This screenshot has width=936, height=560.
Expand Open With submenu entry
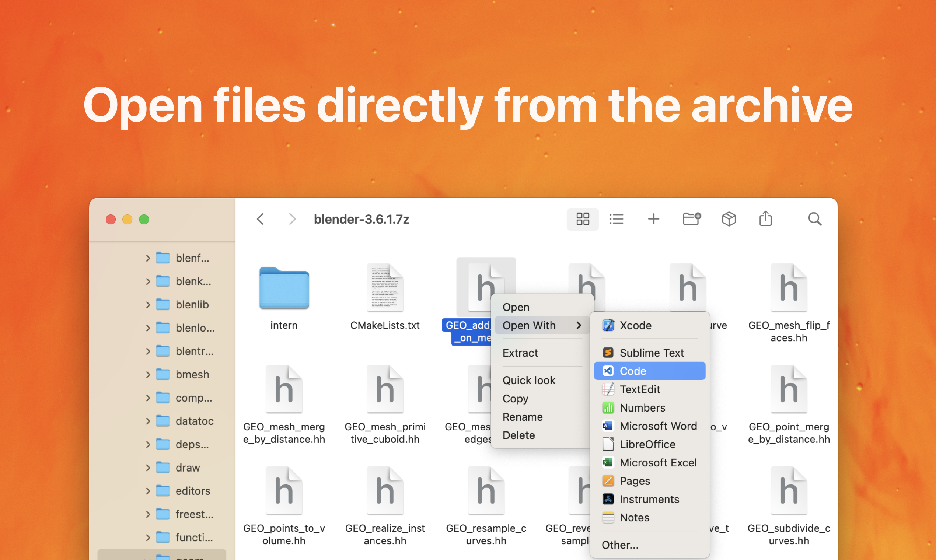[x=542, y=325]
